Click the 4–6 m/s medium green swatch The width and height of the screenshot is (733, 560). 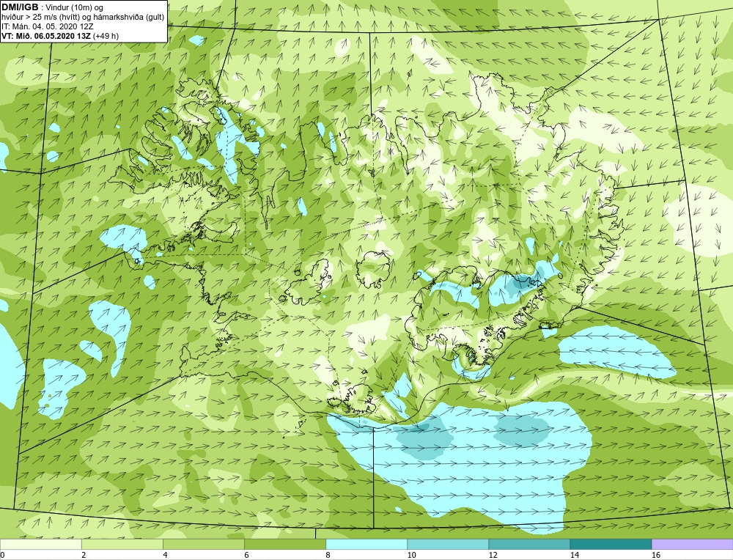tap(204, 544)
